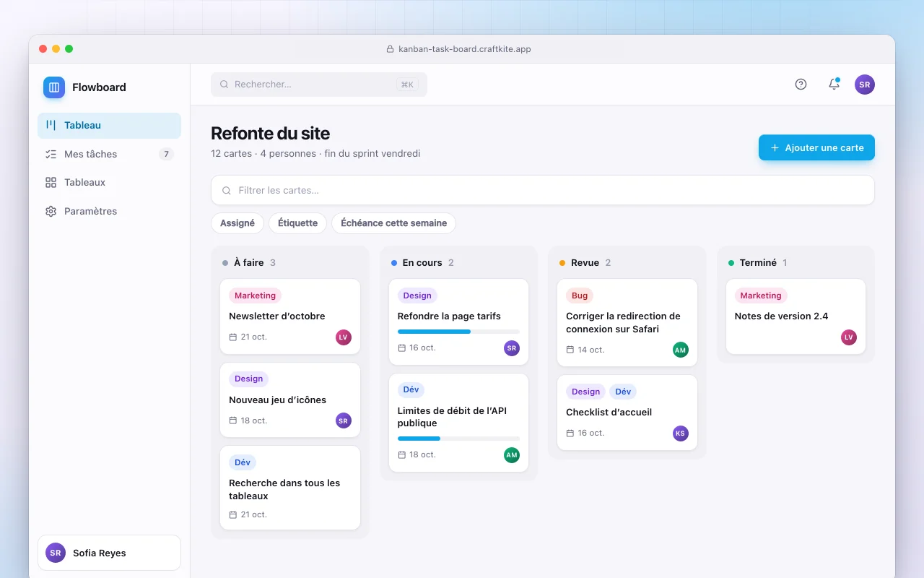The image size is (924, 578).
Task: Click the SR avatar on Refondre la page tarifs
Action: click(x=512, y=348)
